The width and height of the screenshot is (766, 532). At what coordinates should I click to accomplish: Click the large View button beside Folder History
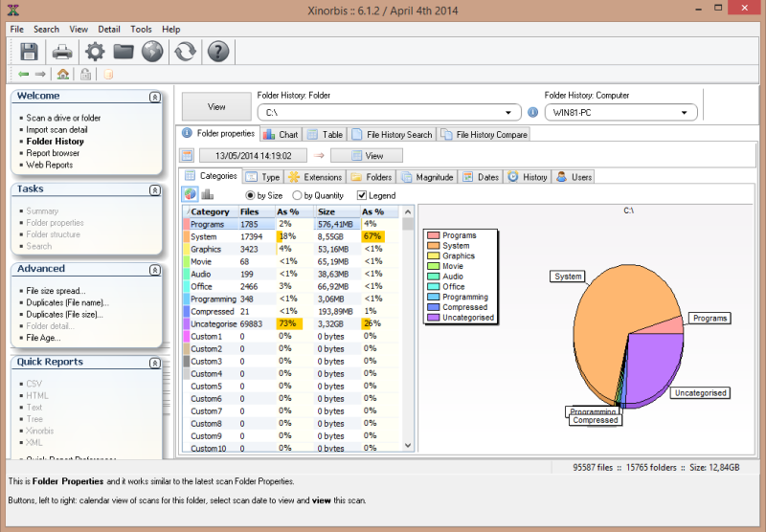click(x=216, y=107)
